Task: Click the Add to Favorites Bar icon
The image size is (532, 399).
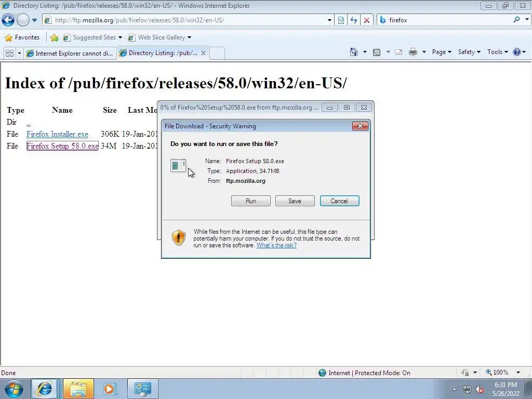Action: (54, 37)
